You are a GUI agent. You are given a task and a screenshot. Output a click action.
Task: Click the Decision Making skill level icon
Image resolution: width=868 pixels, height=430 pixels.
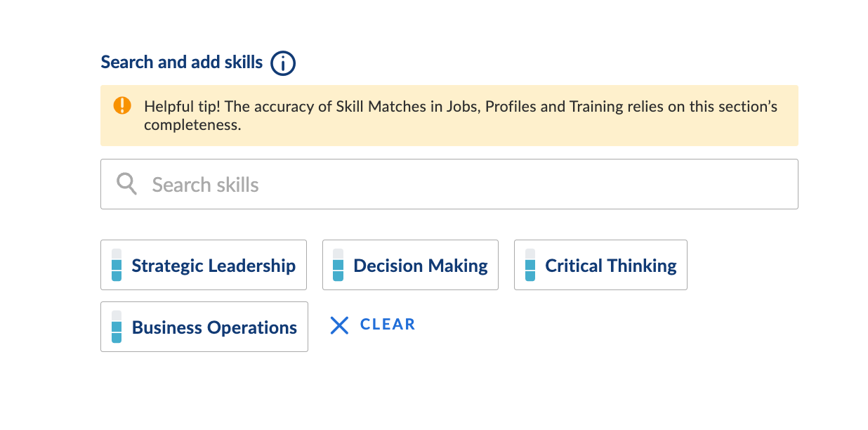[x=338, y=265]
